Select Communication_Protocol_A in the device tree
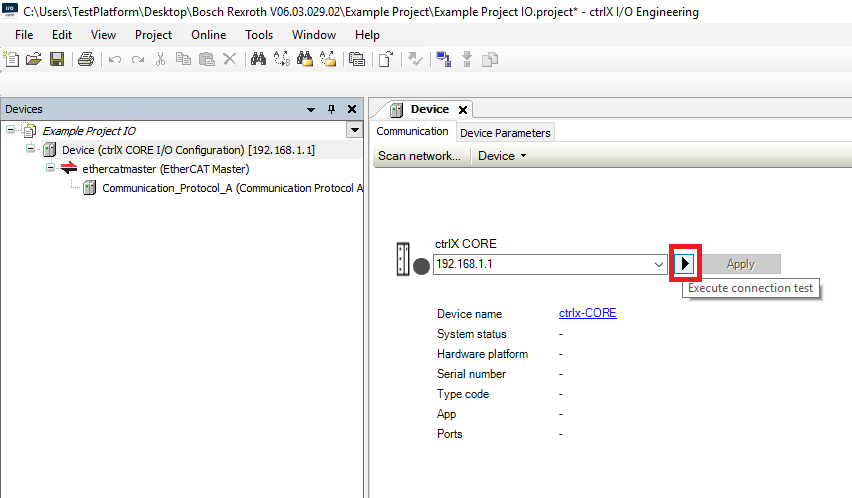This screenshot has height=498, width=852. [x=230, y=188]
